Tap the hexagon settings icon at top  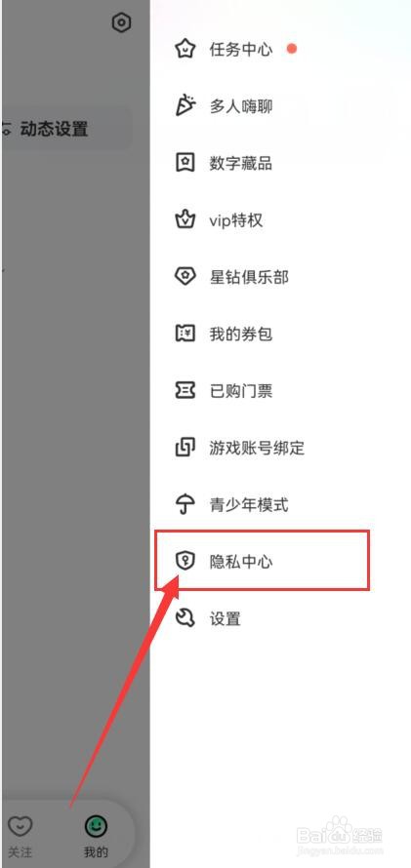point(121,22)
